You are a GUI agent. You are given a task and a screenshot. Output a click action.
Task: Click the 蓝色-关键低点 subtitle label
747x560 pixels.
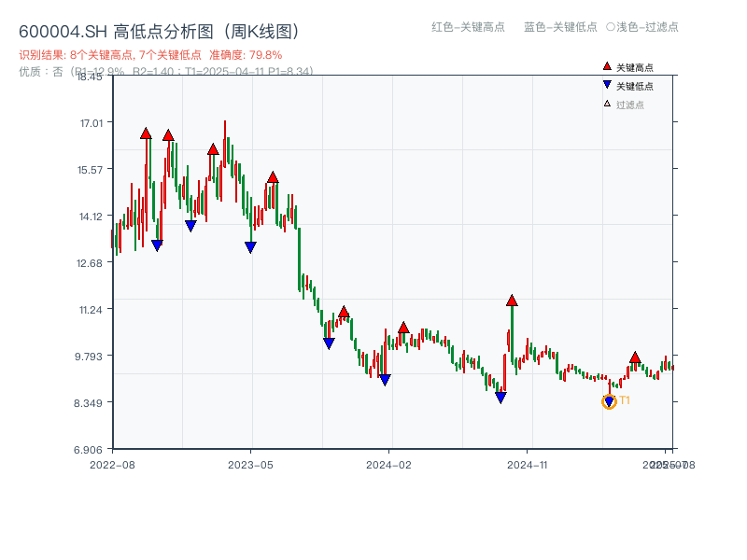point(560,27)
